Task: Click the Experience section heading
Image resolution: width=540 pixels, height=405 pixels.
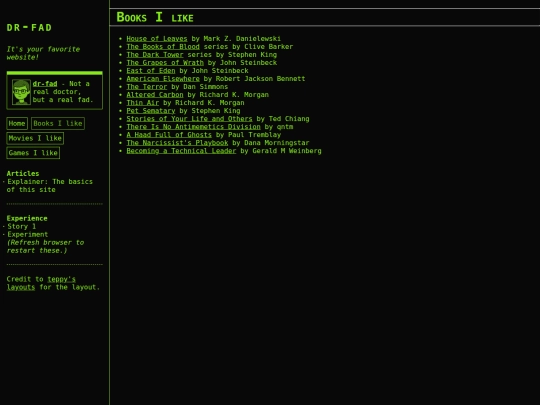Action: (27, 218)
